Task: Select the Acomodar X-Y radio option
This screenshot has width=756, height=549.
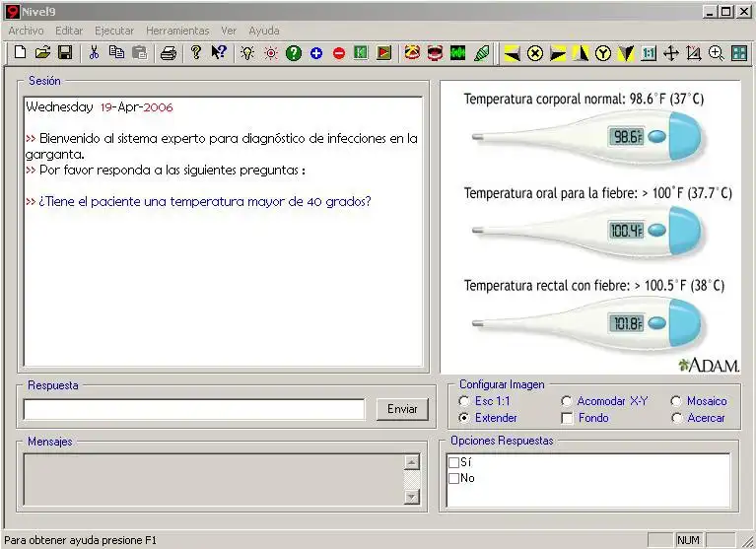Action: coord(567,401)
